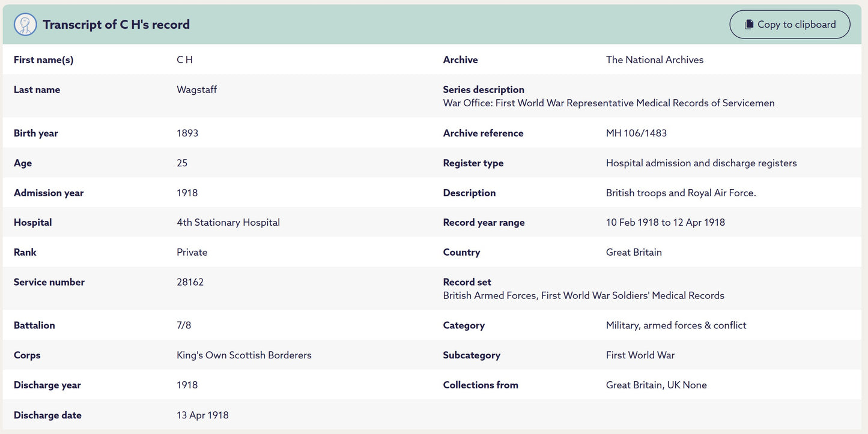
Task: Click the King's Own Scottish Borderers corps value
Action: pos(244,355)
